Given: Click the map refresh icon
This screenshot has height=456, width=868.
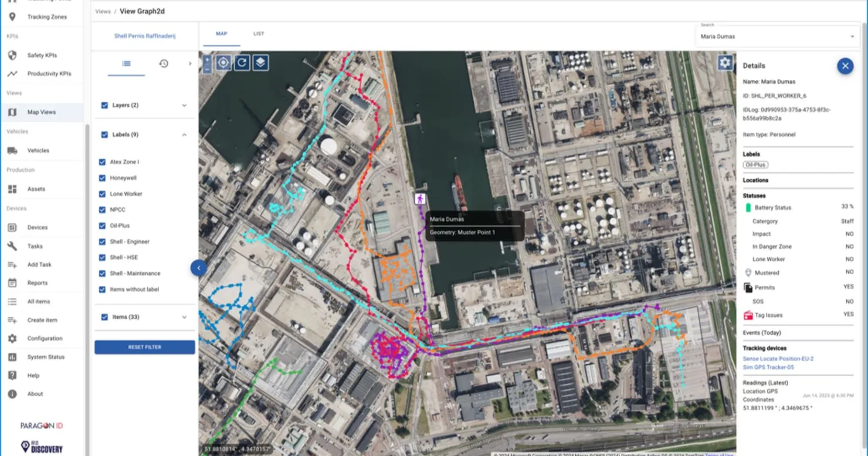Looking at the screenshot, I should [x=242, y=63].
